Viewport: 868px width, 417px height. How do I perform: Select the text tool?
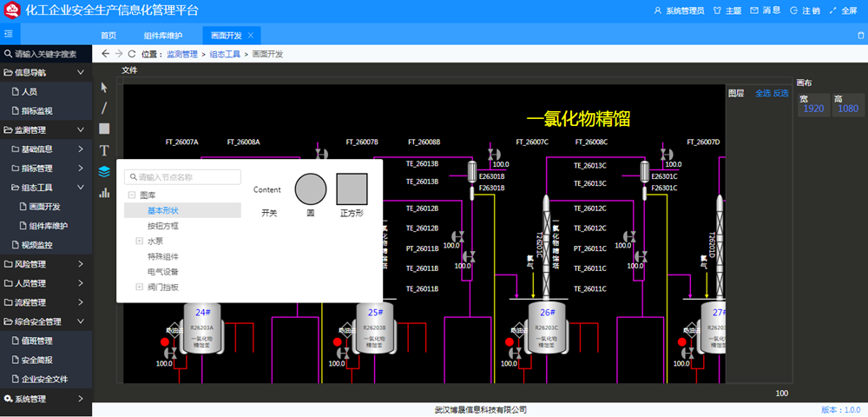pos(104,150)
